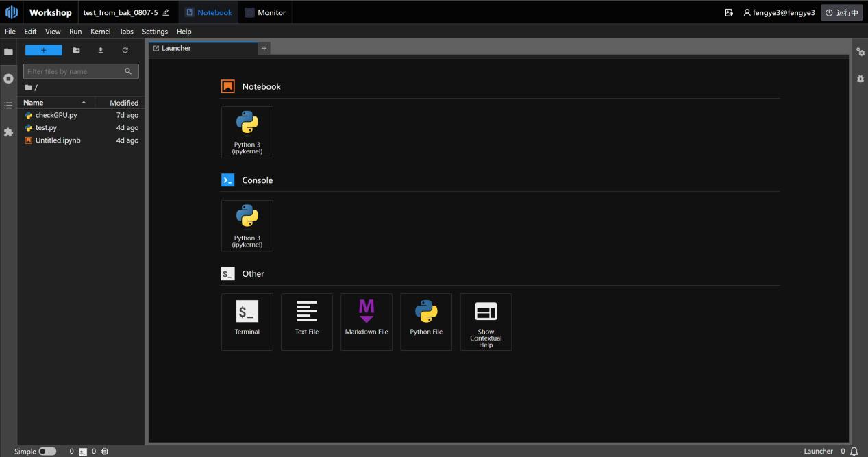This screenshot has height=457, width=868.
Task: Click the Workshop logo icon
Action: pyautogui.click(x=11, y=12)
